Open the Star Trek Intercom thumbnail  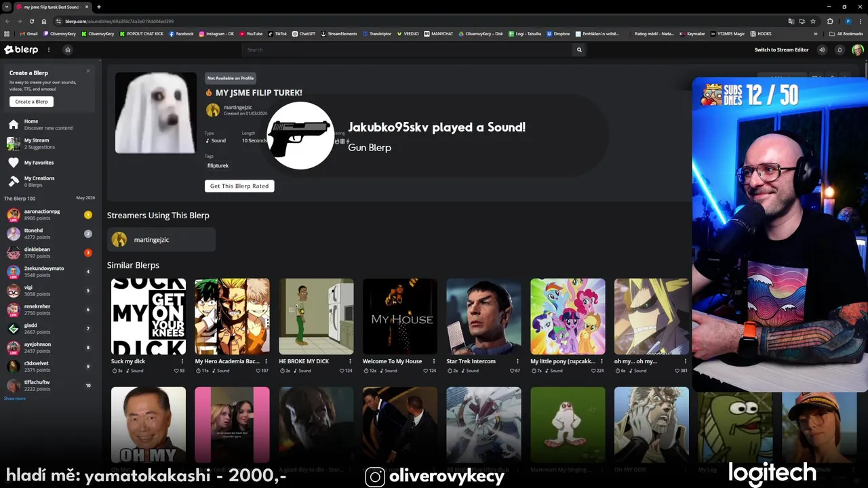click(x=484, y=317)
